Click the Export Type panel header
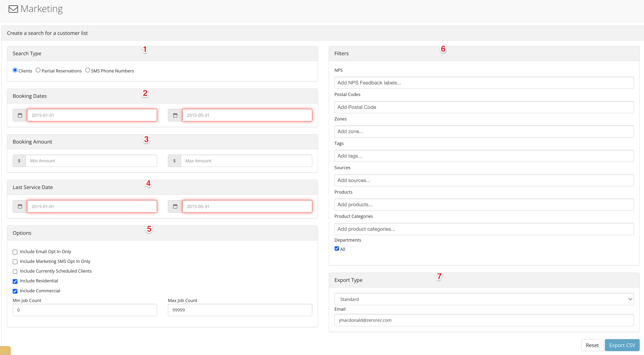 click(x=484, y=280)
